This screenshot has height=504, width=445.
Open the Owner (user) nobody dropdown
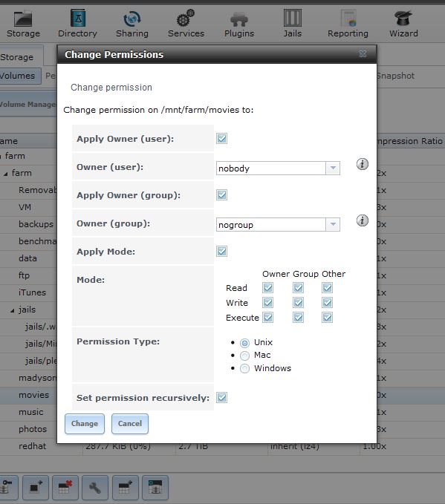pos(278,168)
